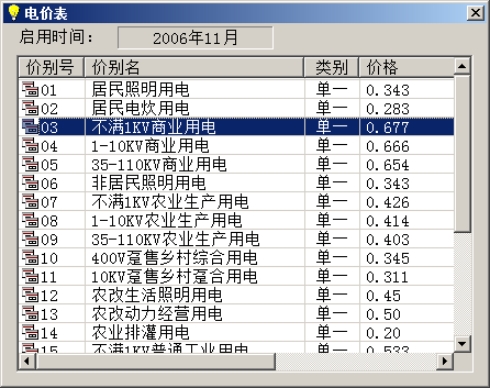
Task: Click the row icon next to 12
Action: [x=30, y=295]
